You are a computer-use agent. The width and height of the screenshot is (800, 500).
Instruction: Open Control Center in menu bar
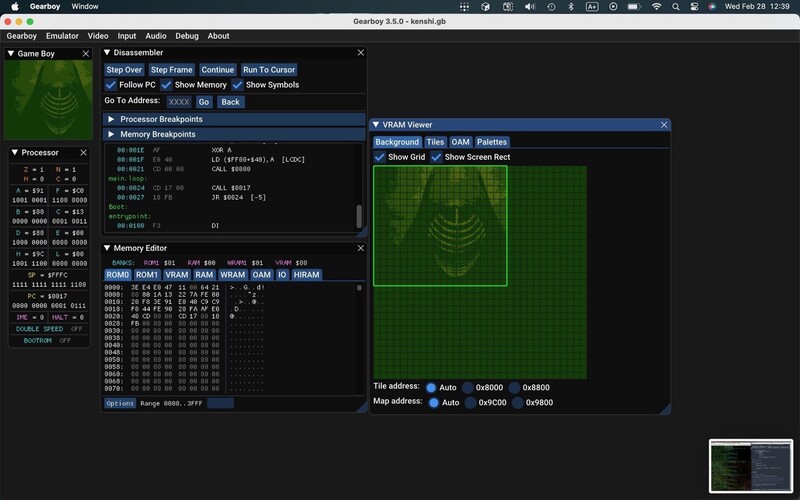[x=694, y=7]
